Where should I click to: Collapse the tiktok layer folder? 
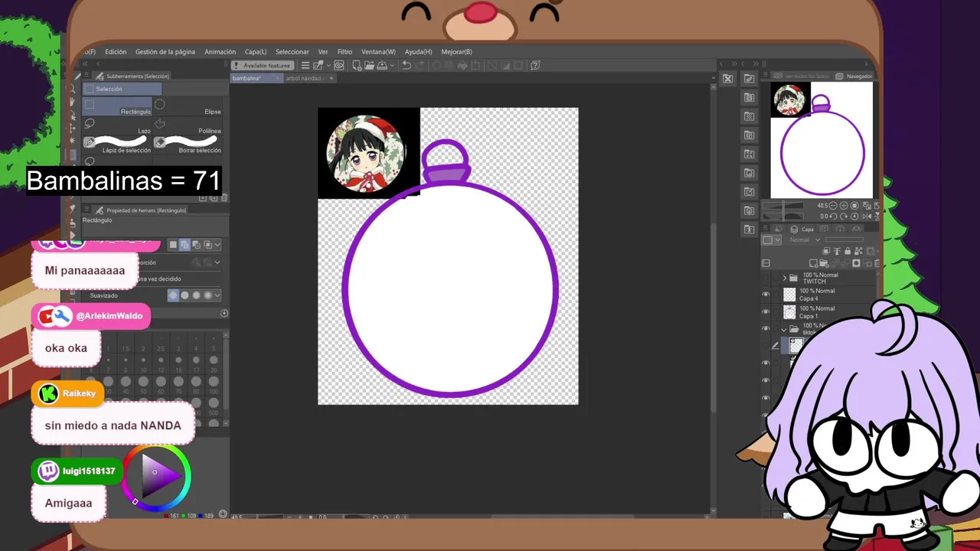click(x=784, y=330)
